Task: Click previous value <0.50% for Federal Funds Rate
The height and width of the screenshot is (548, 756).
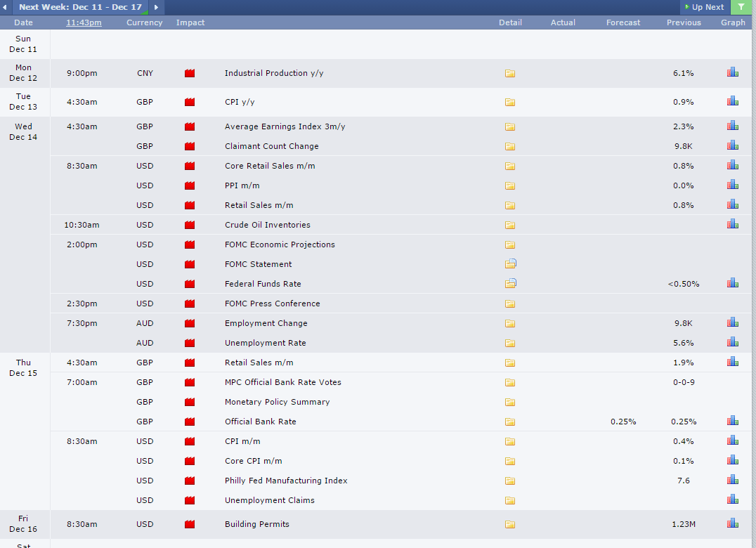Action: (683, 285)
